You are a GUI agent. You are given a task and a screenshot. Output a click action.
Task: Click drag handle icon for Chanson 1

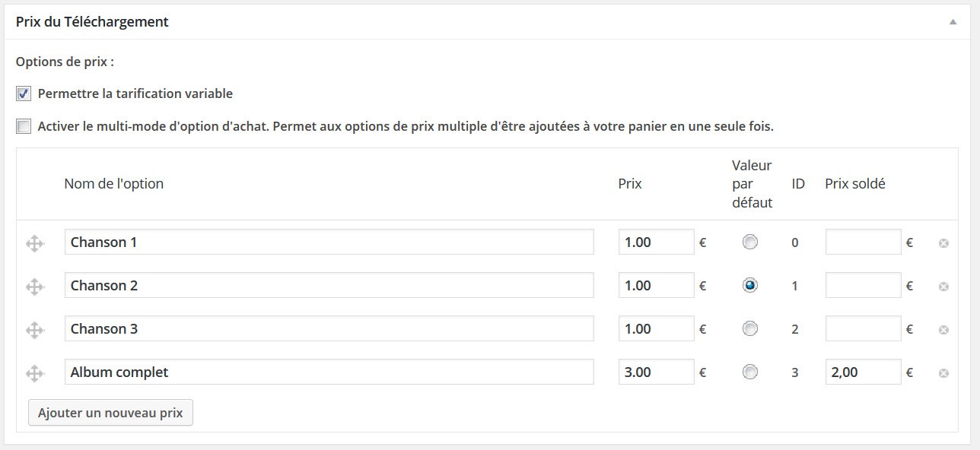pos(33,243)
